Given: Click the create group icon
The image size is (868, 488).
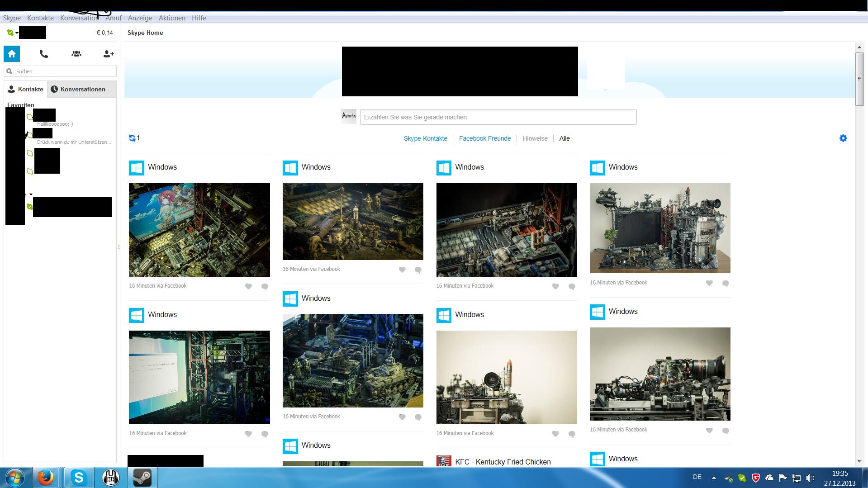Looking at the screenshot, I should click(76, 54).
